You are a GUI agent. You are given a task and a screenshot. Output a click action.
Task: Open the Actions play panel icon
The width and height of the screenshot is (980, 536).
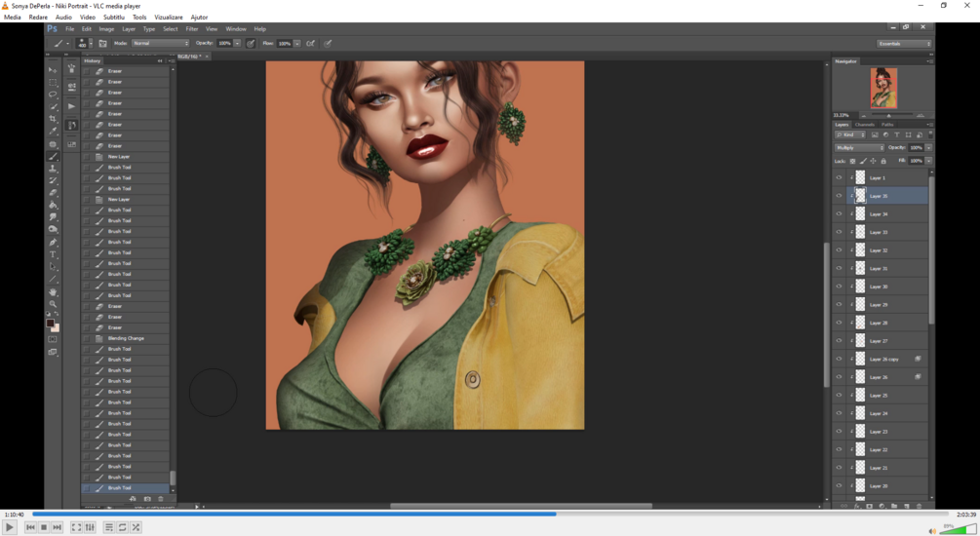coord(71,106)
